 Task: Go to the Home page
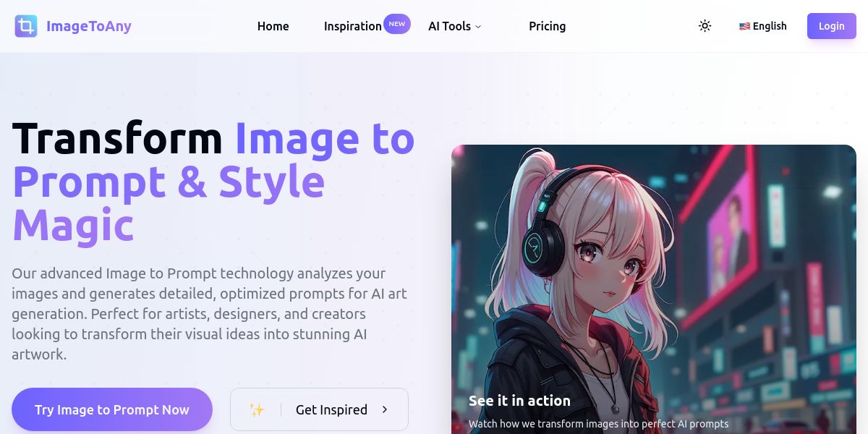point(273,26)
